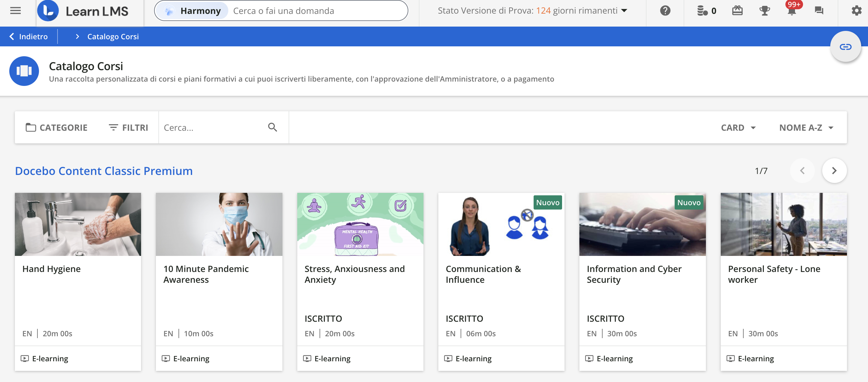Open the notifications bell icon
Screen dimensions: 868x382
[792, 11]
